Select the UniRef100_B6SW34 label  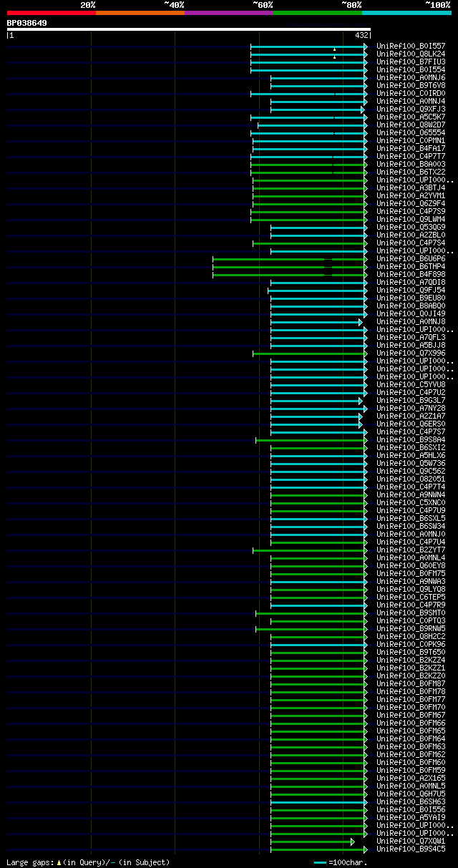[411, 526]
